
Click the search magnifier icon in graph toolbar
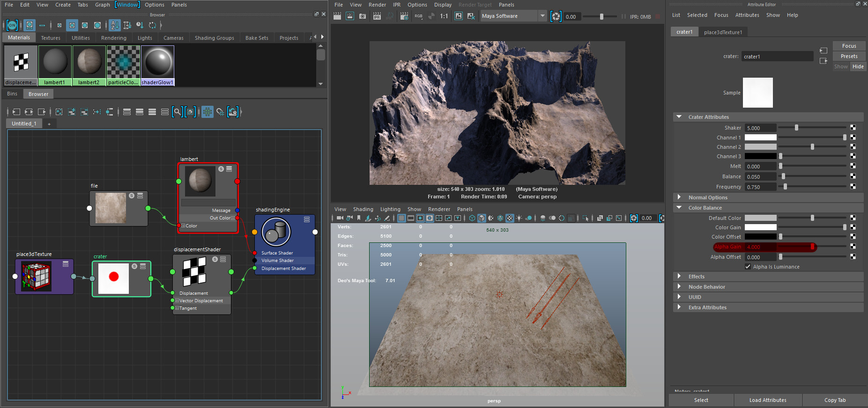click(177, 112)
